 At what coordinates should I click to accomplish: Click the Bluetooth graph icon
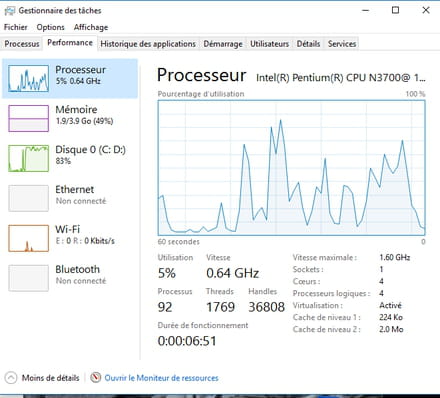[28, 278]
